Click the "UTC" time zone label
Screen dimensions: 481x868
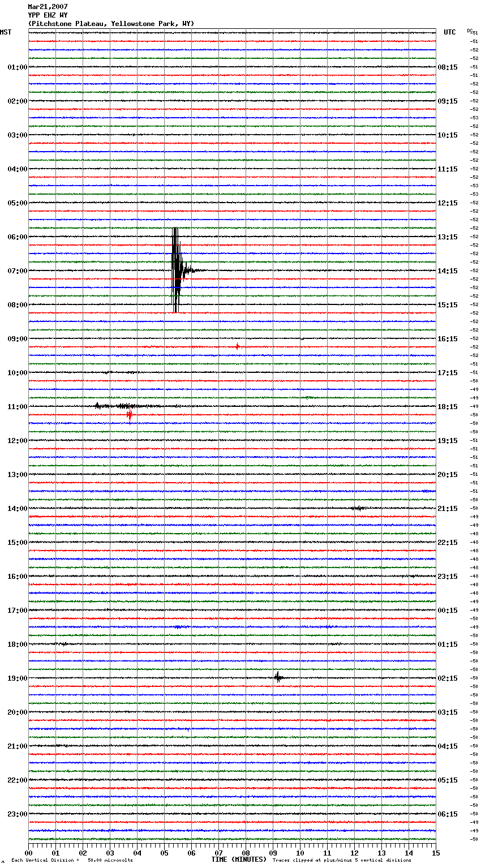click(449, 32)
